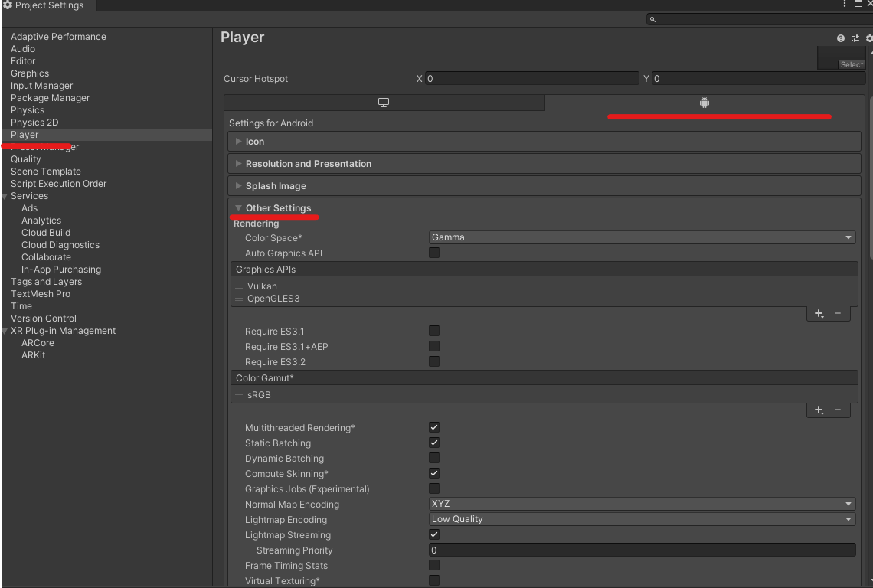The height and width of the screenshot is (588, 873).
Task: Select the OpenGLES3 graphics API entry
Action: pos(273,299)
